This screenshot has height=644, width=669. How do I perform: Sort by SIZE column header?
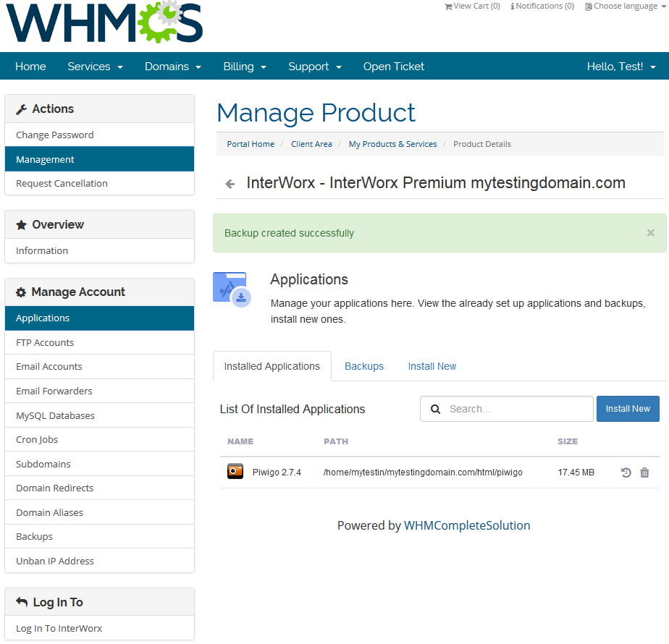click(x=568, y=441)
